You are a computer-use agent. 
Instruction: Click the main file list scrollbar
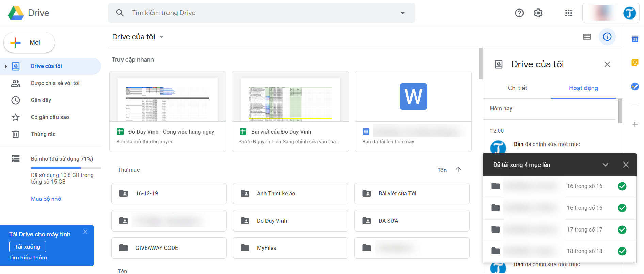tap(481, 64)
